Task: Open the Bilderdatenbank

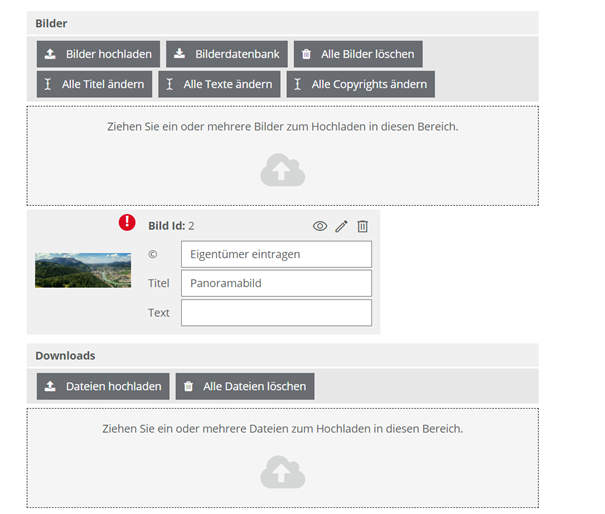Action: pos(227,54)
